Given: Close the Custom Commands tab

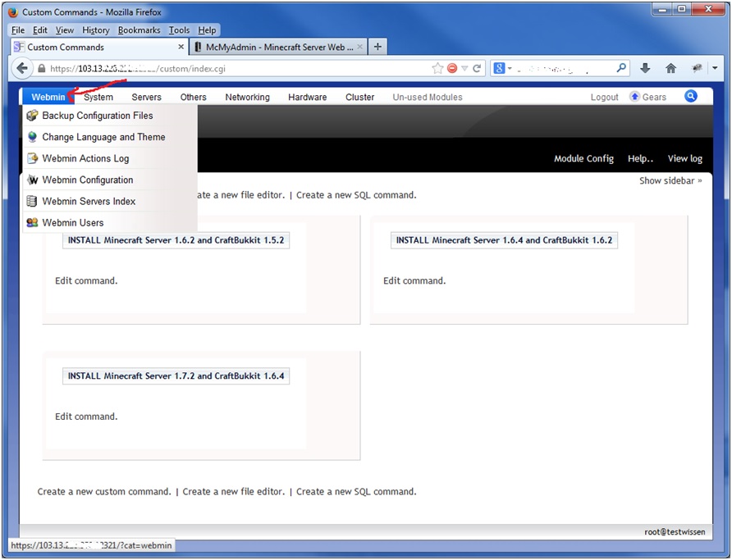Looking at the screenshot, I should 181,47.
